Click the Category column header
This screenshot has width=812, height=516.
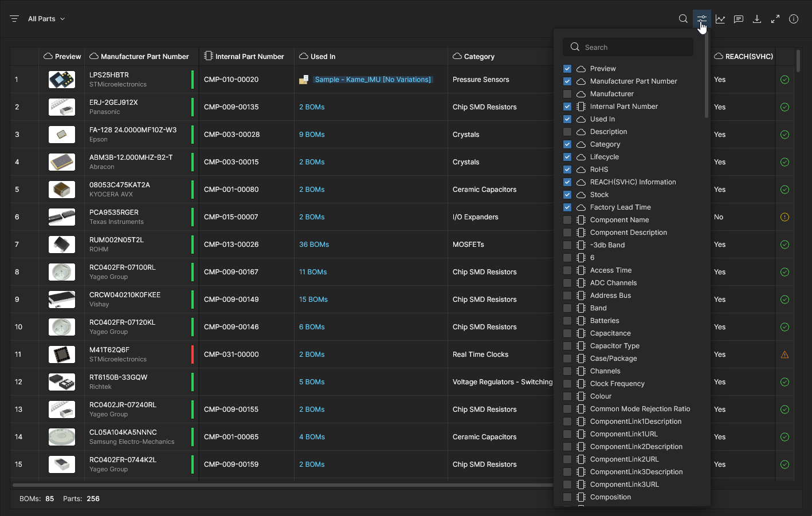point(479,57)
